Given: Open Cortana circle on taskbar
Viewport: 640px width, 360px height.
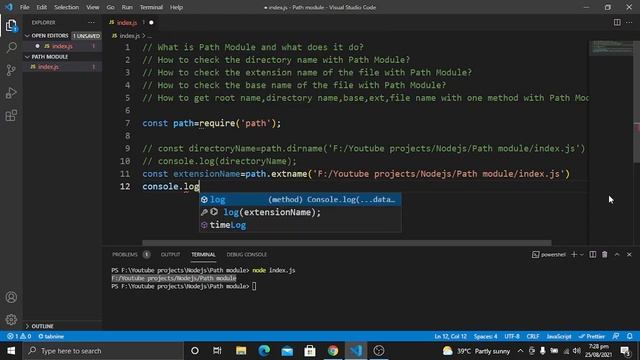Looking at the screenshot, I should pos(195,351).
